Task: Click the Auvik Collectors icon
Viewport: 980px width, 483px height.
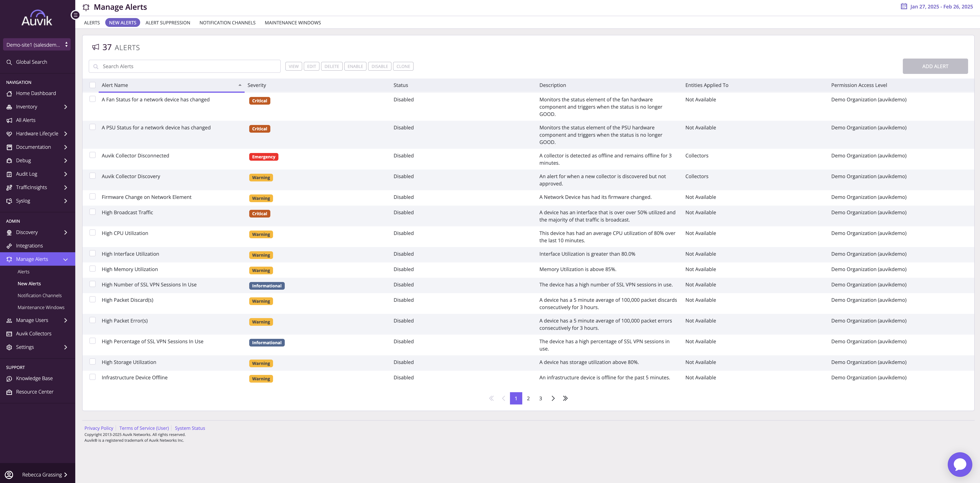Action: click(x=9, y=333)
